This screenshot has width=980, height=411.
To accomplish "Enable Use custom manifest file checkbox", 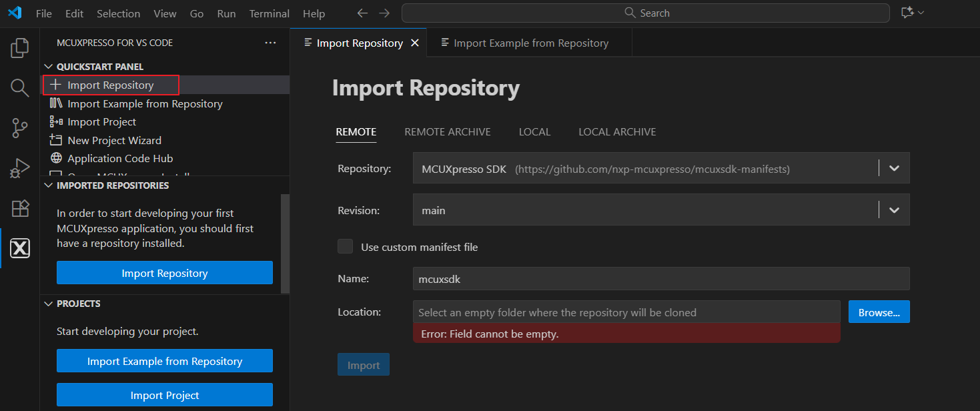I will pyautogui.click(x=345, y=247).
